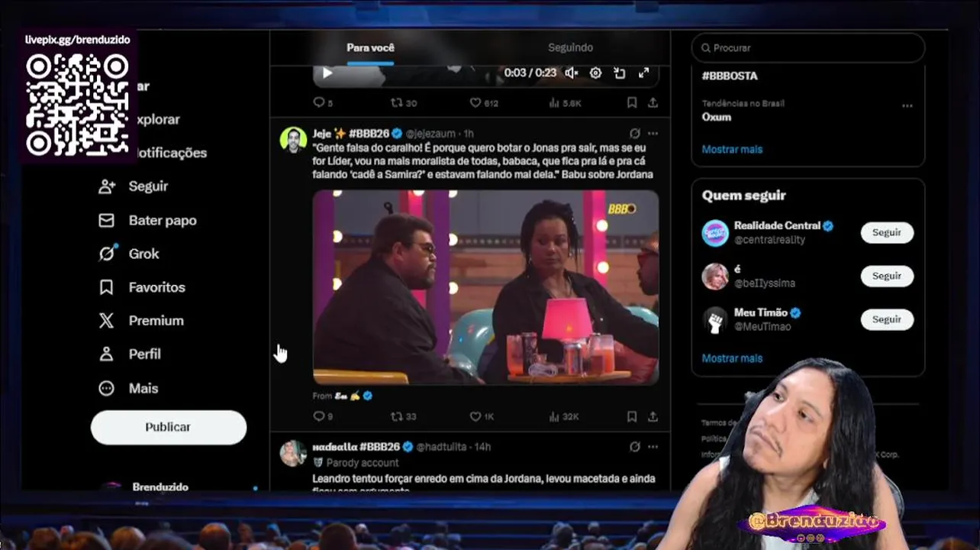Play the video in the top post
Screen dimensions: 980x550
tap(327, 73)
